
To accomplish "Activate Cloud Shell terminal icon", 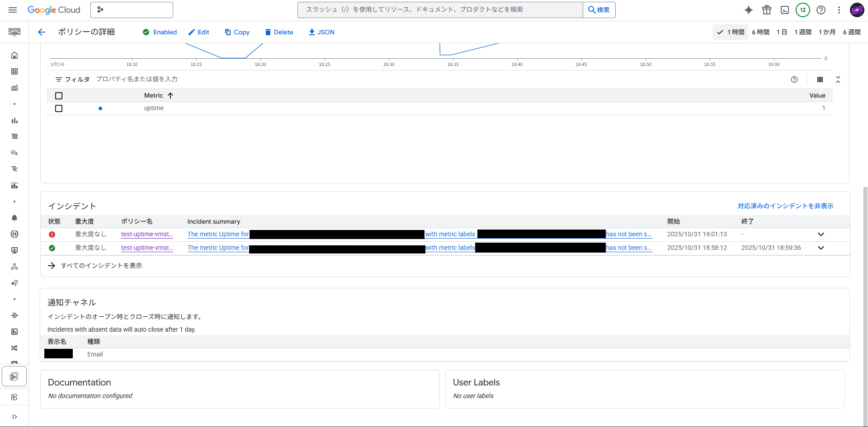I will click(x=785, y=10).
